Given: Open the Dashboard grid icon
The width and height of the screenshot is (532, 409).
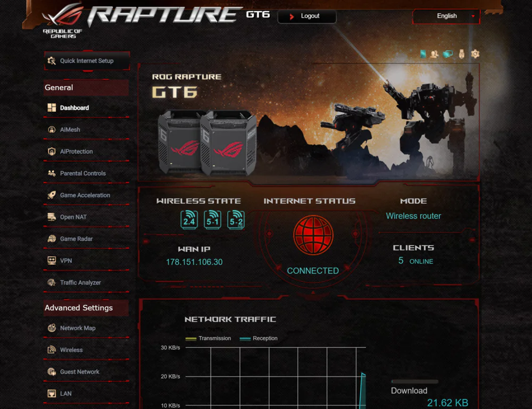Looking at the screenshot, I should [x=52, y=107].
